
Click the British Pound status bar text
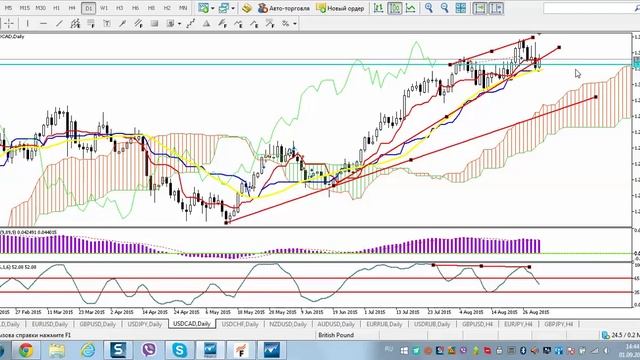336,335
